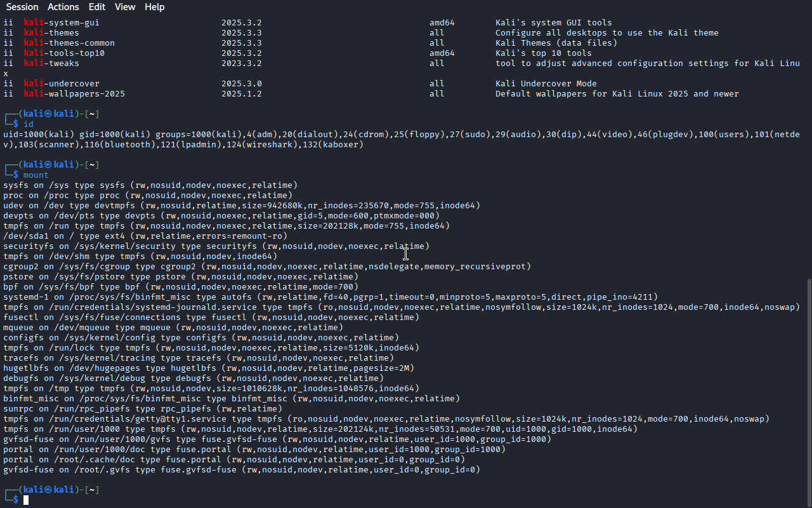This screenshot has height=508, width=812.
Task: Open the Session menu
Action: tap(22, 7)
